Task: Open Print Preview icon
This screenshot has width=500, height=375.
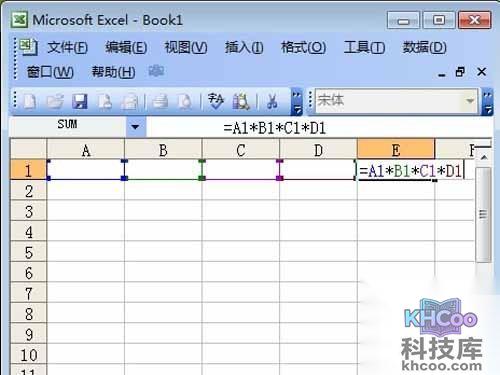Action: coord(185,101)
